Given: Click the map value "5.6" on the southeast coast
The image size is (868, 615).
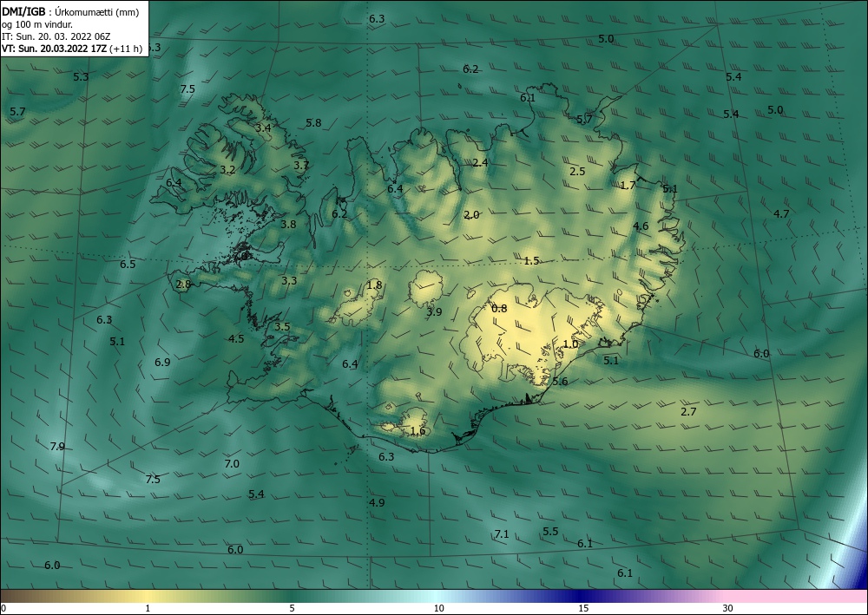Looking at the screenshot, I should coord(560,382).
